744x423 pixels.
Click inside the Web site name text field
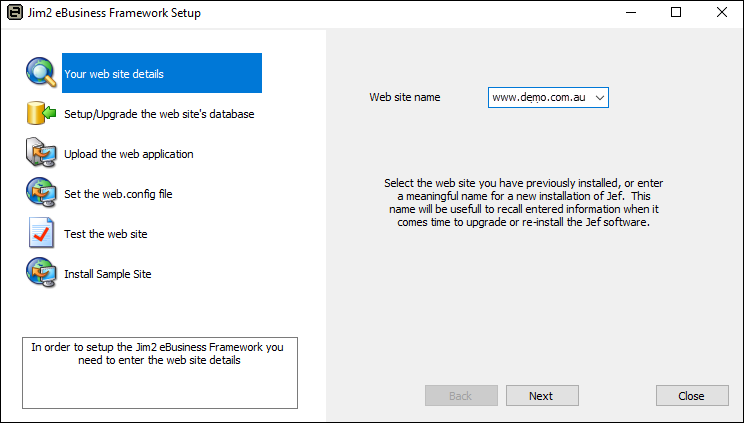pyautogui.click(x=538, y=97)
